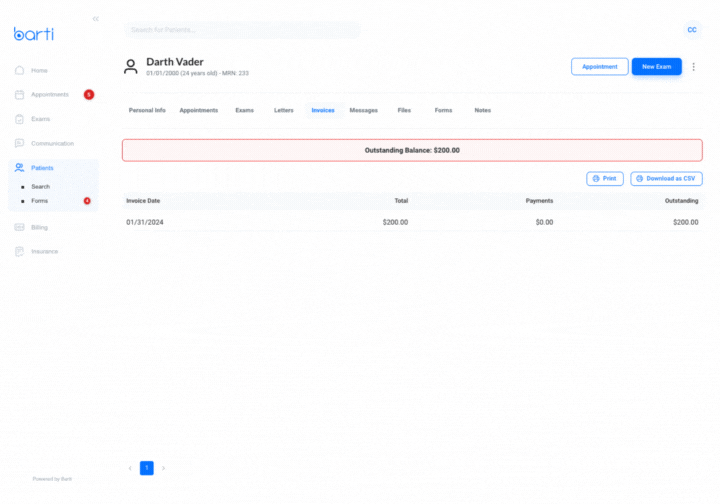Open Search under Patients
This screenshot has height=504, width=720.
[40, 186]
